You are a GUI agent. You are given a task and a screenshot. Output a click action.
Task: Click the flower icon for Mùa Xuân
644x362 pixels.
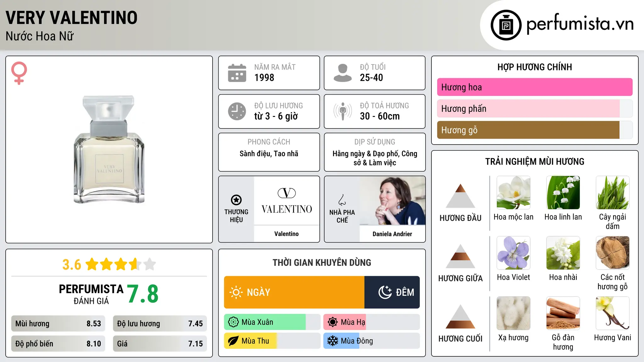pyautogui.click(x=233, y=322)
